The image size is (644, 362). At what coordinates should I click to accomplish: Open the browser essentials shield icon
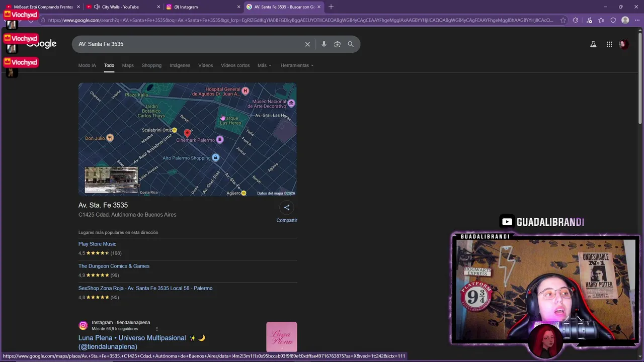[613, 20]
